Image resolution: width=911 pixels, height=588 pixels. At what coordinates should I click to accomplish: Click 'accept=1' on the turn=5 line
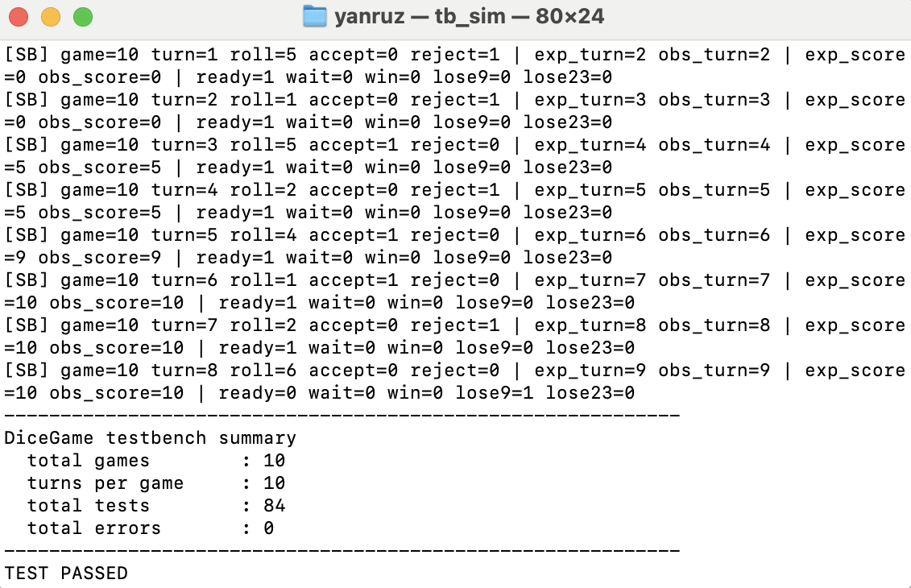354,235
